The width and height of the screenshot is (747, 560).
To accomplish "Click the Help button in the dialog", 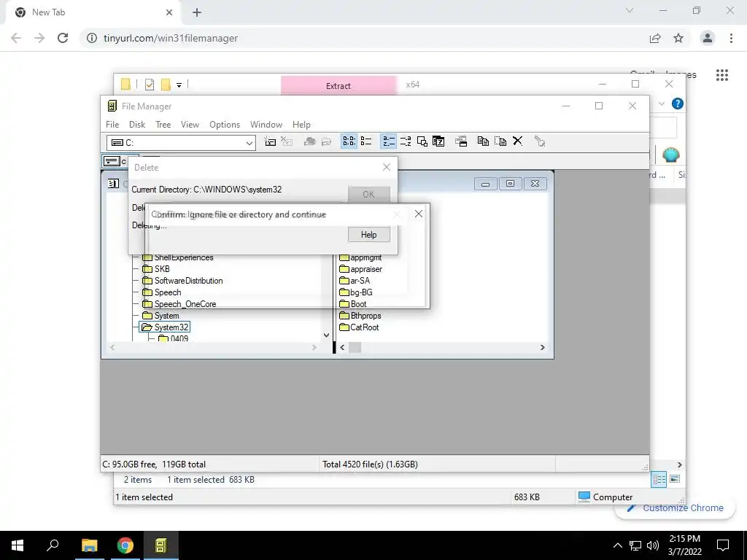I will 368,234.
